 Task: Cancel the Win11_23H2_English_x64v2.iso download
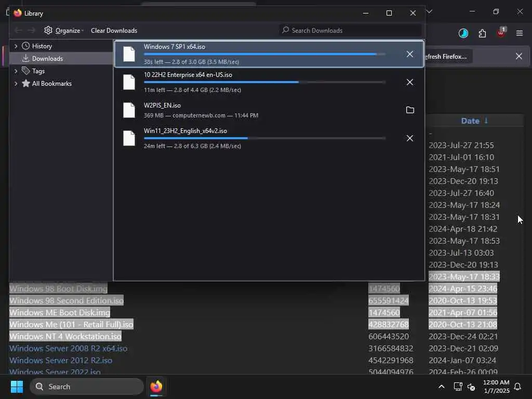point(410,138)
